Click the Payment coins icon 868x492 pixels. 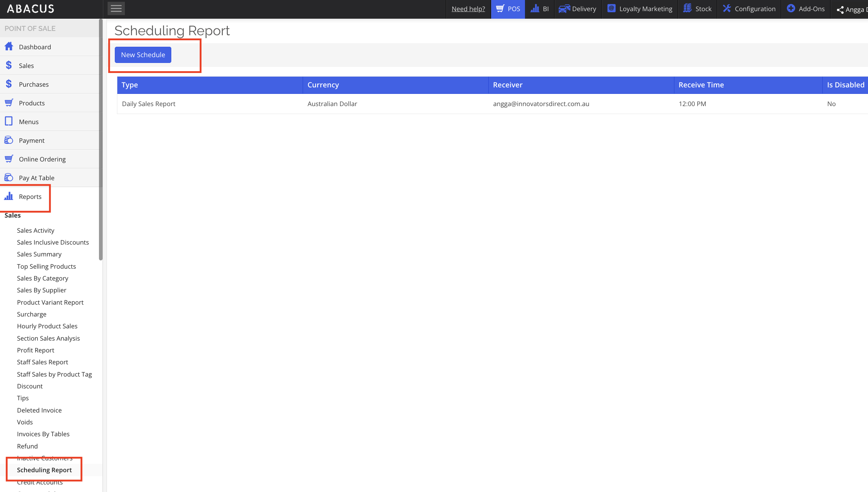[x=9, y=140]
